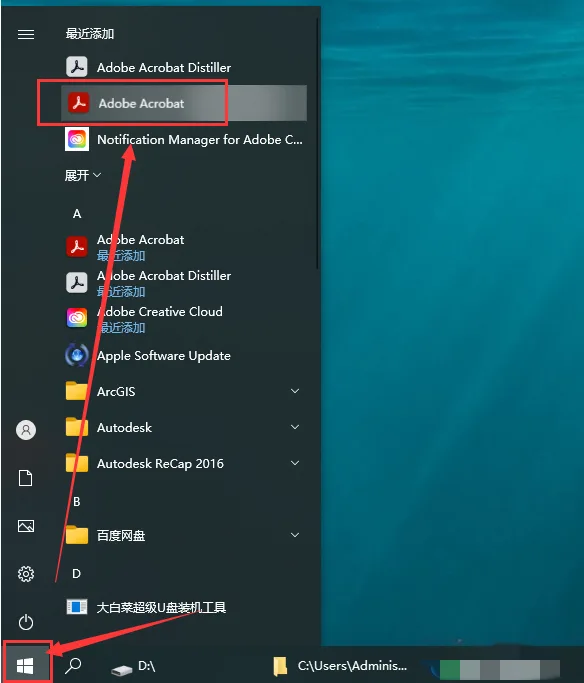Click the letter B section header
Screen dimensions: 584x683
pos(77,502)
